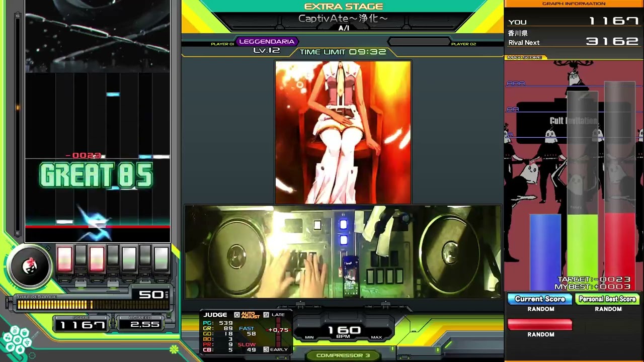Click the top falling blue note
644x362 pixels.
pos(113,94)
